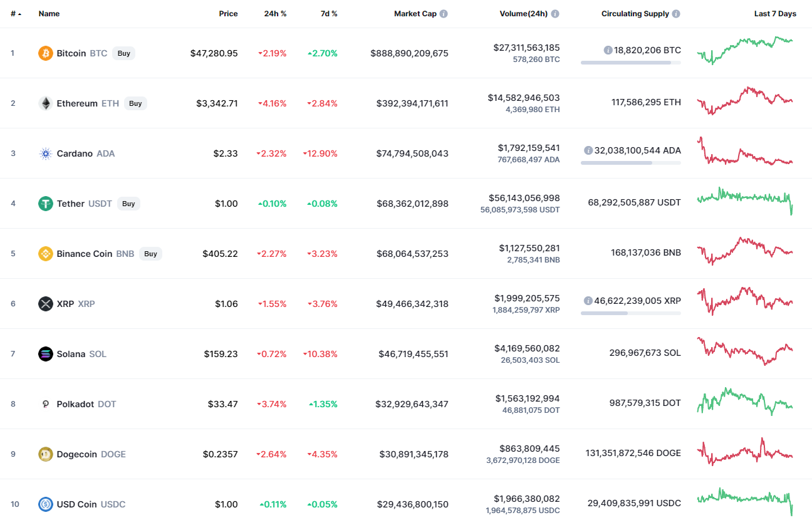The height and width of the screenshot is (525, 812).
Task: Click the Polkadot logo icon
Action: point(46,404)
